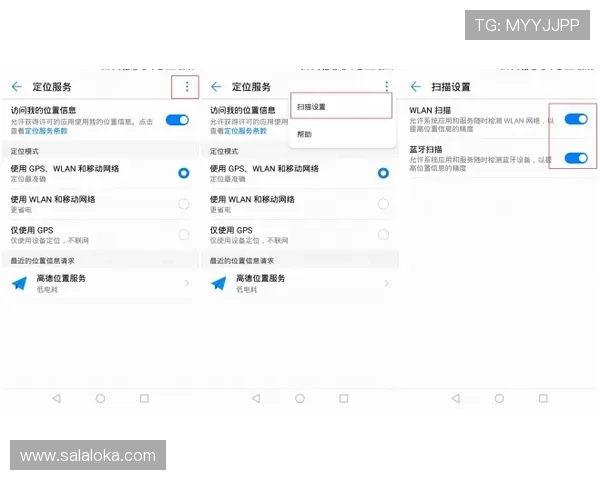Tap 低电耗 subtitle on first screen
Screen dimensions: 600x480
click(47, 289)
